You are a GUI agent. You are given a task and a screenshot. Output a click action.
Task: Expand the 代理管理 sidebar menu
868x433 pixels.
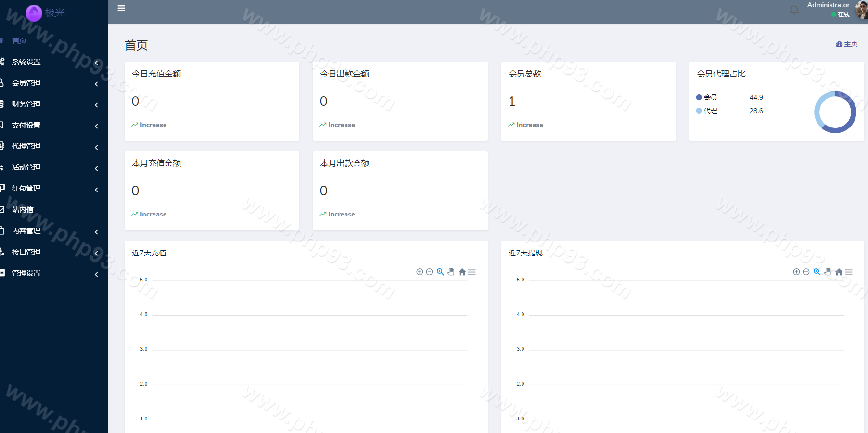pos(26,146)
